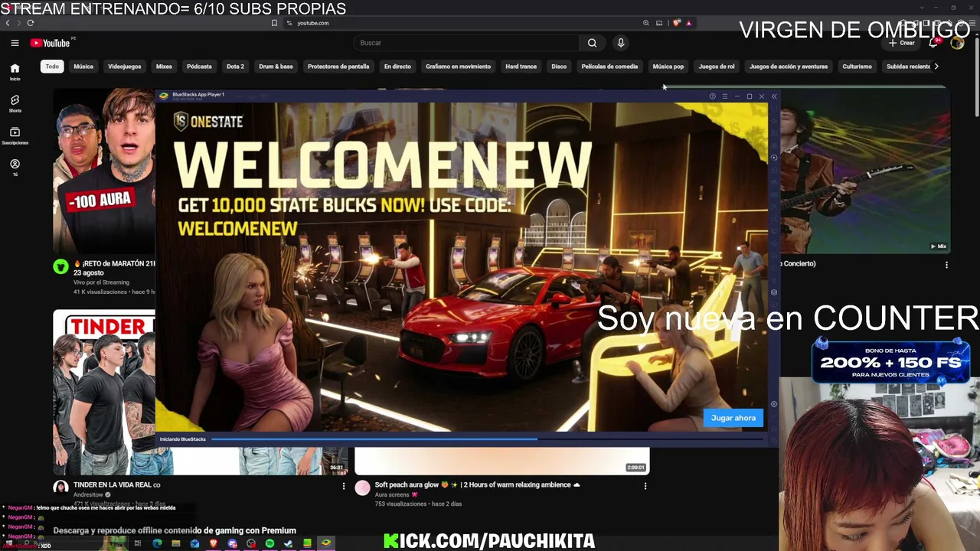Filter by Películas de comedia
Viewport: 980px width, 551px height.
coord(609,67)
